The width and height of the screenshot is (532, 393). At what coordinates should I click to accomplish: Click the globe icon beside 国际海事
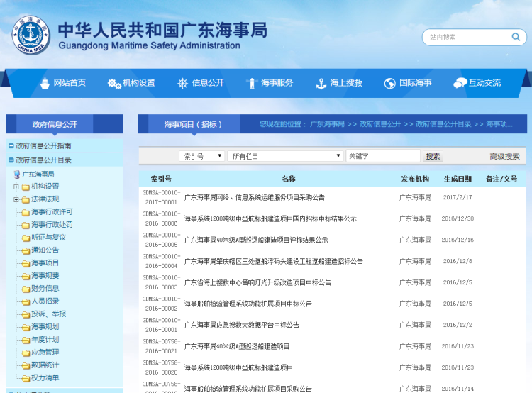[x=389, y=83]
